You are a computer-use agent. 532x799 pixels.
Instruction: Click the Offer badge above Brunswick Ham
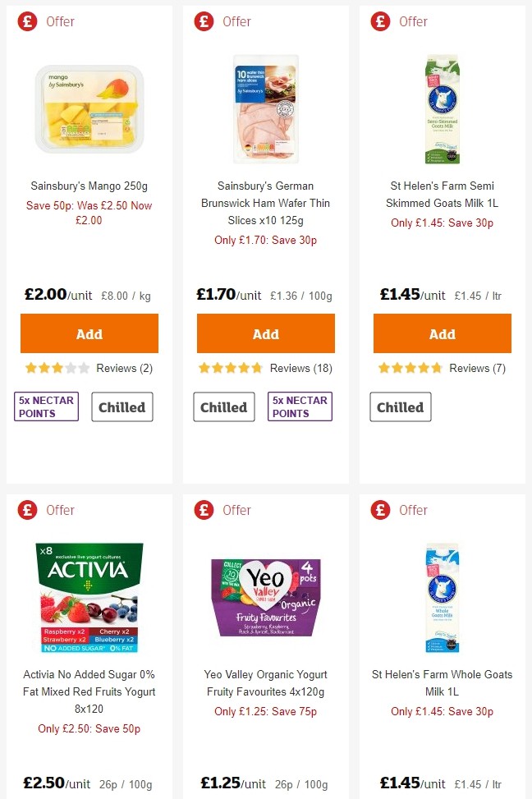[x=226, y=21]
